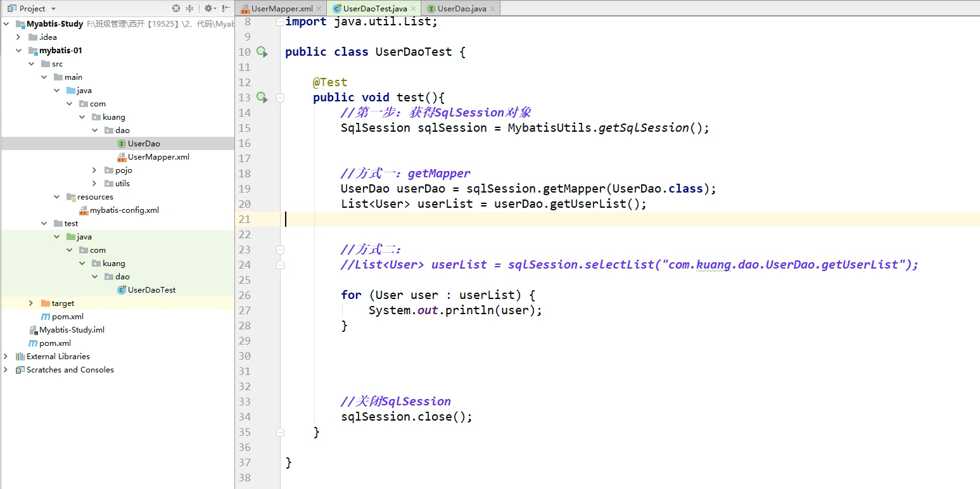Switch to UserDao.java editor tab
980x489 pixels.
[x=461, y=8]
